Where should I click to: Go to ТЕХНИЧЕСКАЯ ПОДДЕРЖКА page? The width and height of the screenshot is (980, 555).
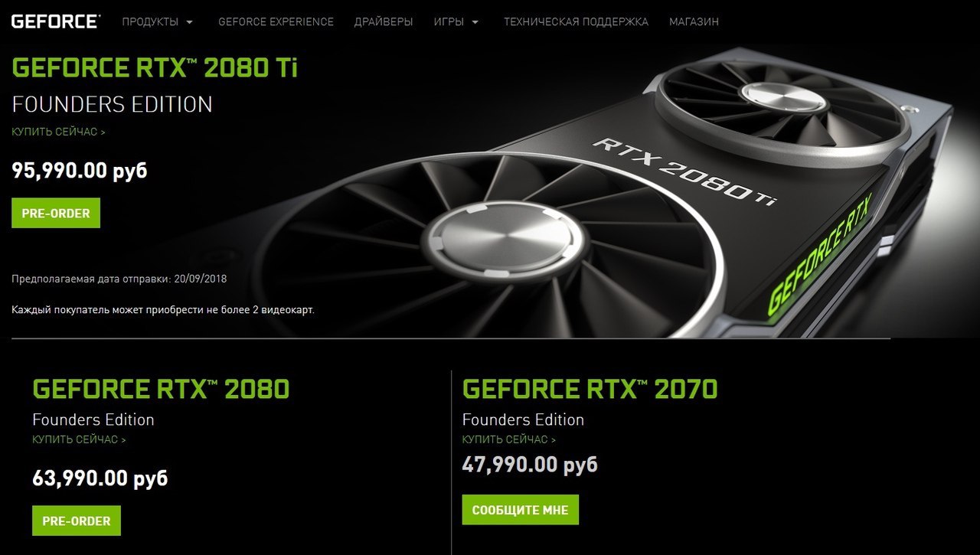pos(576,21)
